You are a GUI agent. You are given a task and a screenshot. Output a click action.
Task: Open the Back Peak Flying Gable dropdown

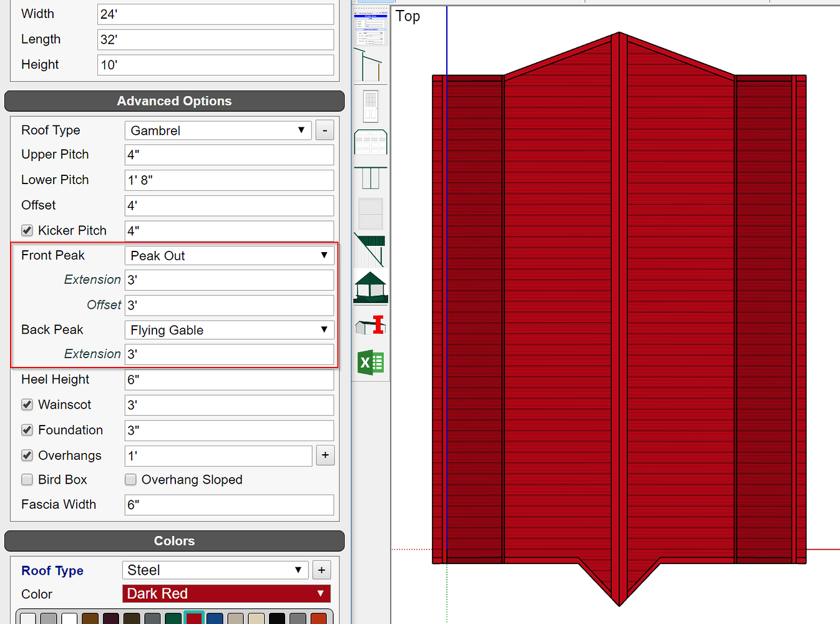point(229,330)
